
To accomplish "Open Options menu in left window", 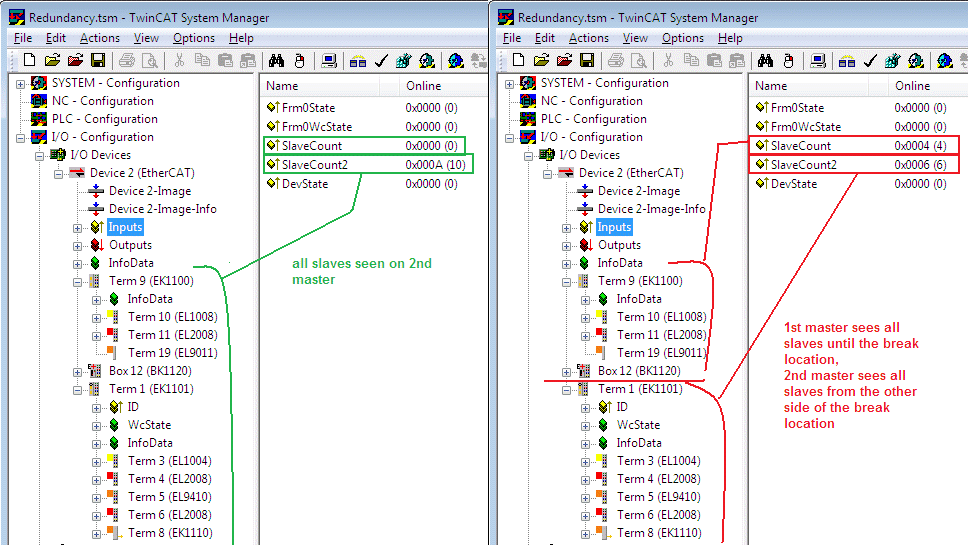I will pos(194,38).
